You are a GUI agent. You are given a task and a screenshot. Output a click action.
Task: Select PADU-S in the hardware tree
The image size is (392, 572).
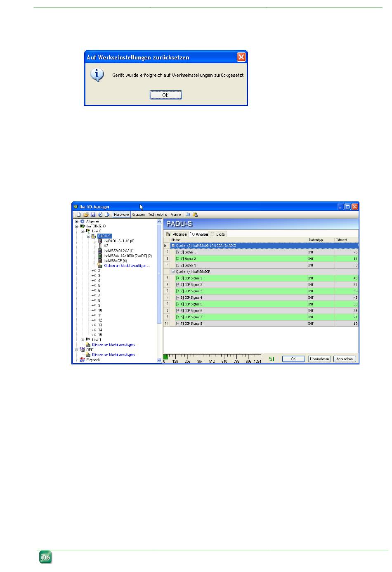pos(104,236)
